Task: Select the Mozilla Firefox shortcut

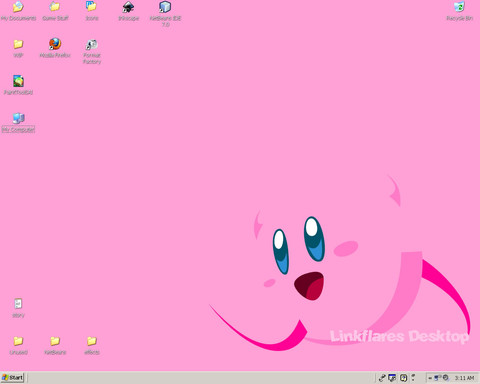Action: [x=55, y=48]
